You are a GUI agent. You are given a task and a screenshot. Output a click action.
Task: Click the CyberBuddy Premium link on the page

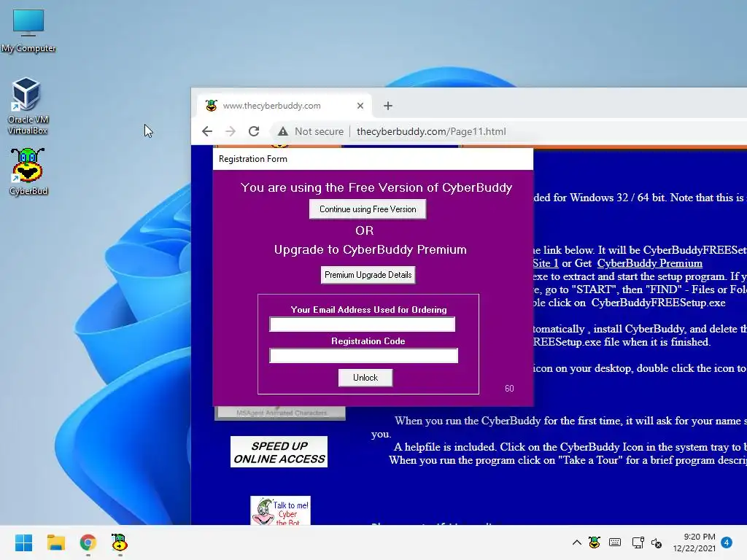pyautogui.click(x=650, y=263)
